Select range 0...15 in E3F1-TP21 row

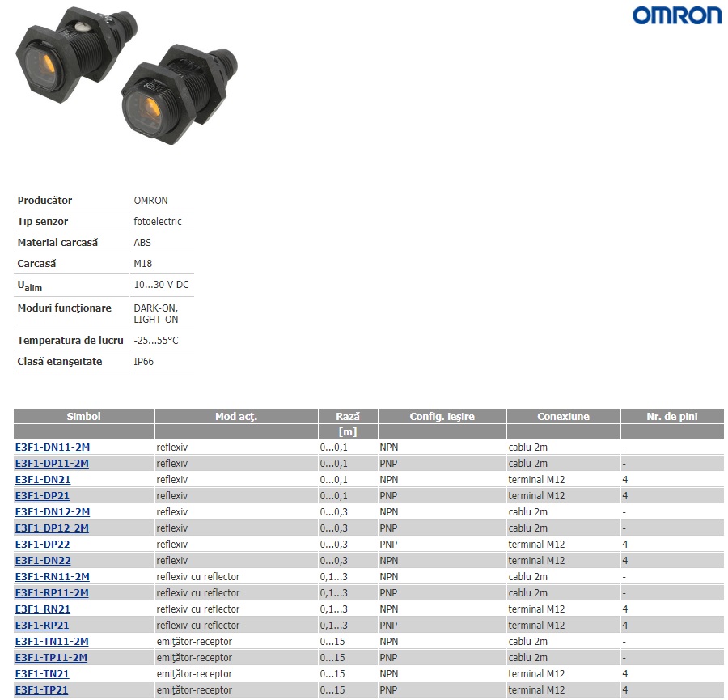point(332,690)
